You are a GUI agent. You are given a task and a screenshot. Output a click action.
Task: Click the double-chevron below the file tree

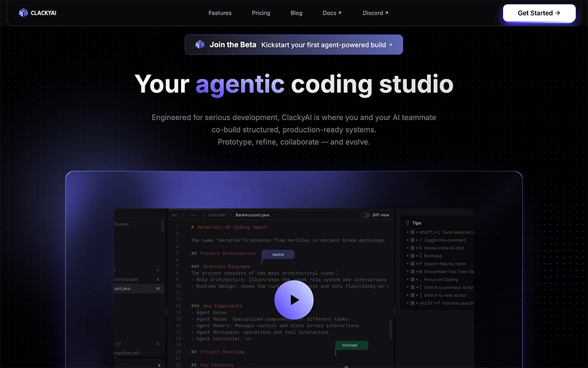tap(159, 365)
